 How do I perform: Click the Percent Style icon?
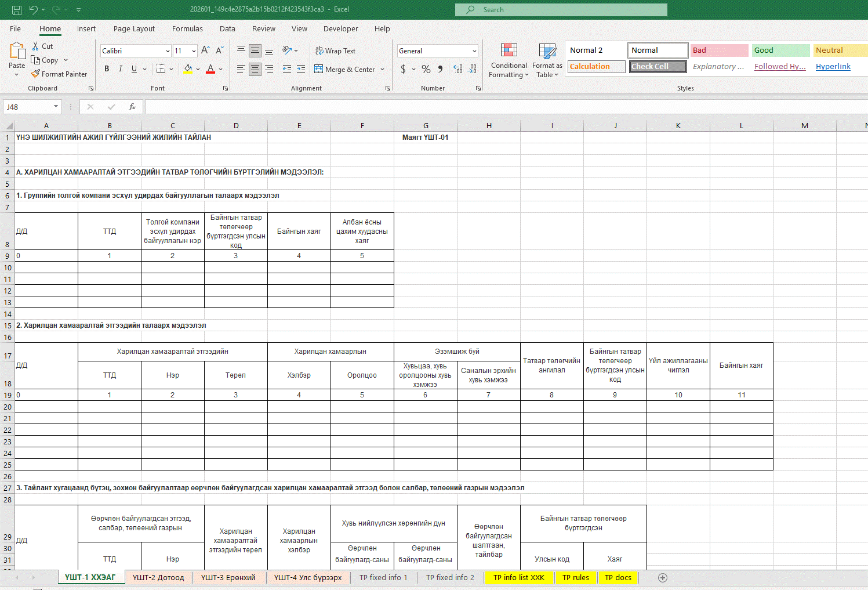tap(426, 70)
